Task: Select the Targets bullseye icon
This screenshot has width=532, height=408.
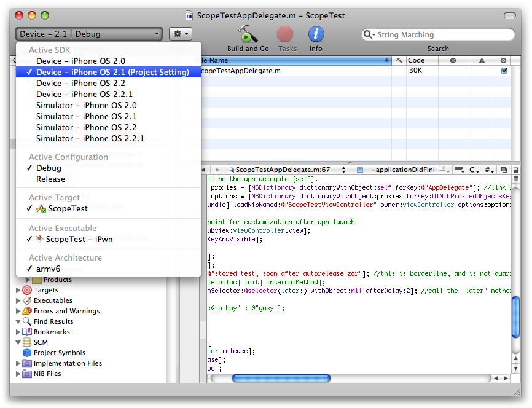Action: pos(27,290)
